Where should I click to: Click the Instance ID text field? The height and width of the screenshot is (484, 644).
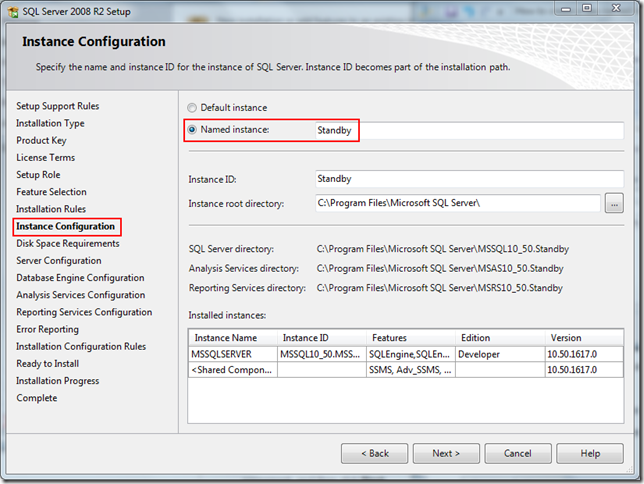click(469, 179)
